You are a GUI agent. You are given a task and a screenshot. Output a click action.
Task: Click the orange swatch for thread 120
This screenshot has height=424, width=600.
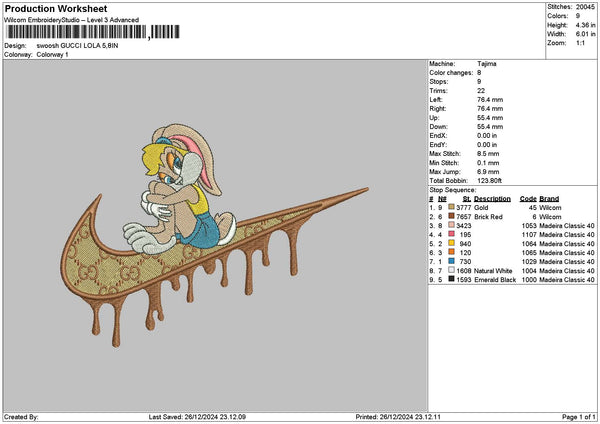[451, 252]
